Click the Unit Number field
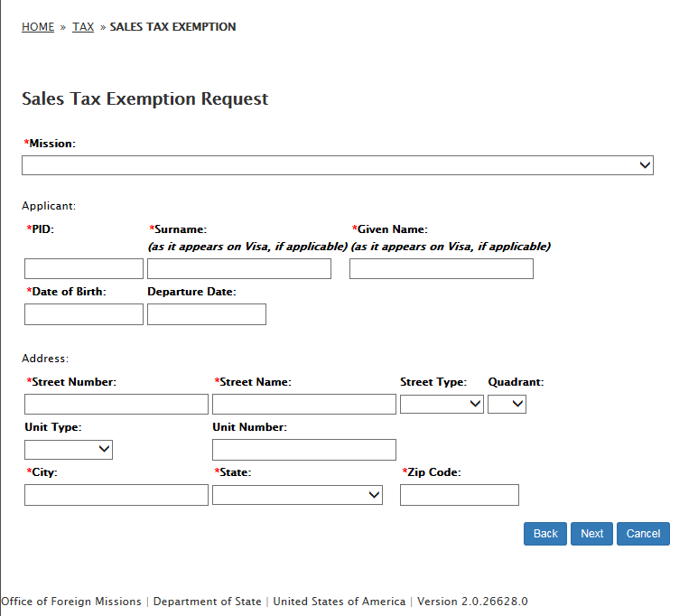The image size is (698, 616). click(304, 450)
